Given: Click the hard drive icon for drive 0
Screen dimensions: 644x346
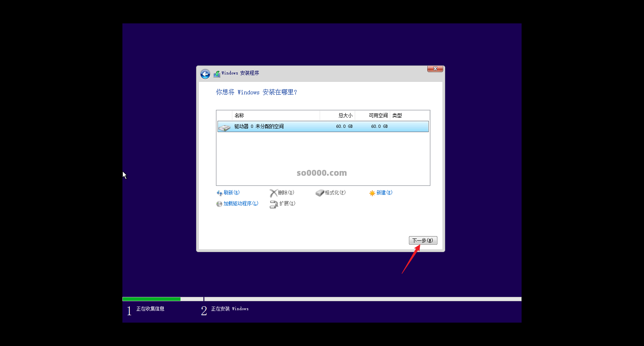Looking at the screenshot, I should point(224,127).
